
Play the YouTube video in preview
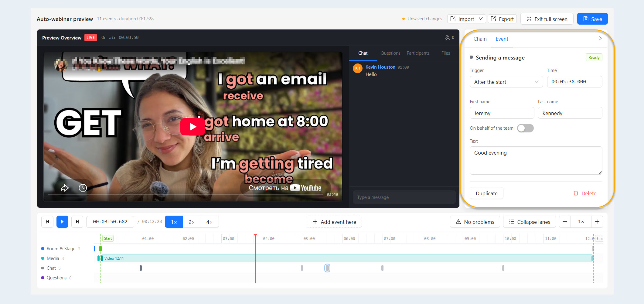[193, 127]
